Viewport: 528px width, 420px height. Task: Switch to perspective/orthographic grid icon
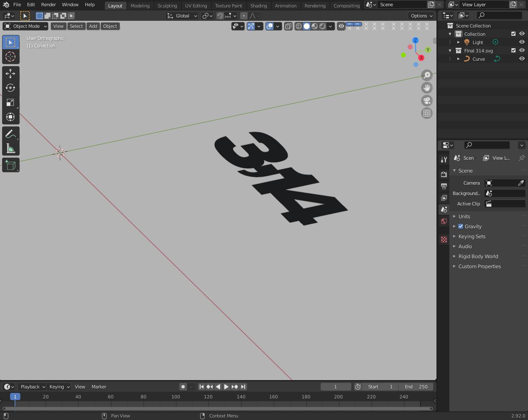[x=427, y=113]
